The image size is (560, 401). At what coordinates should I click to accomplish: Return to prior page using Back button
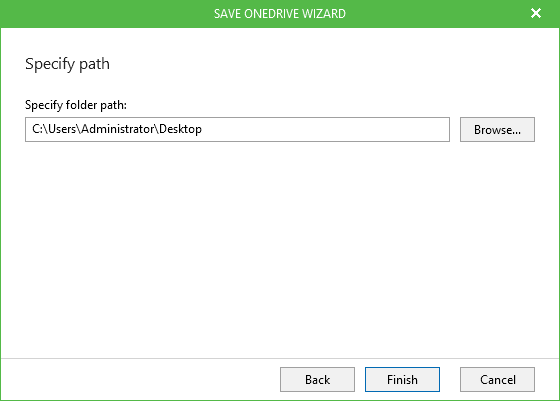click(317, 380)
